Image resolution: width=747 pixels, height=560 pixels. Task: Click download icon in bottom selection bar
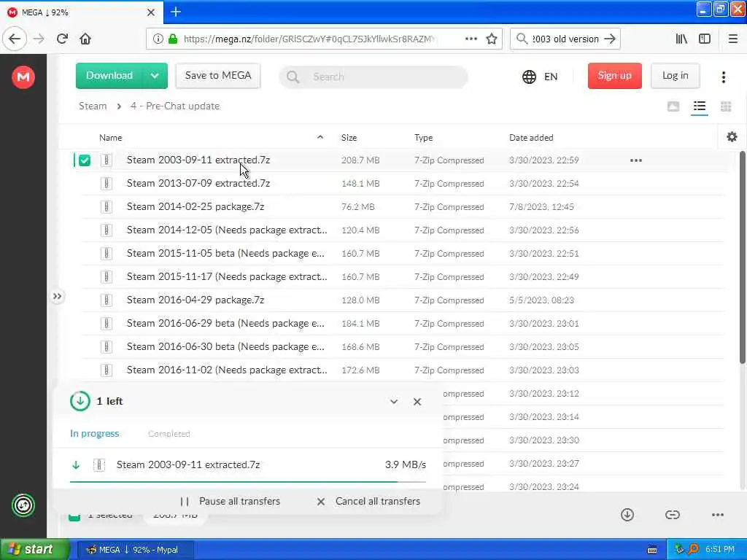point(627,515)
